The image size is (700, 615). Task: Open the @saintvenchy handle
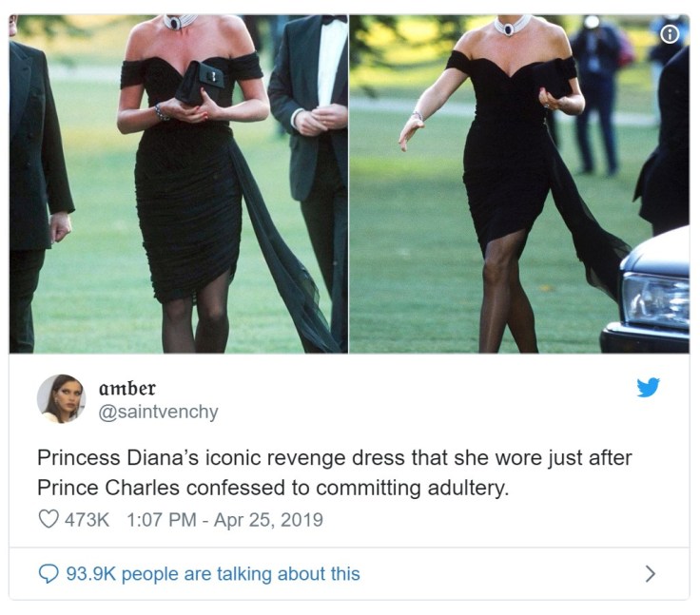(158, 412)
